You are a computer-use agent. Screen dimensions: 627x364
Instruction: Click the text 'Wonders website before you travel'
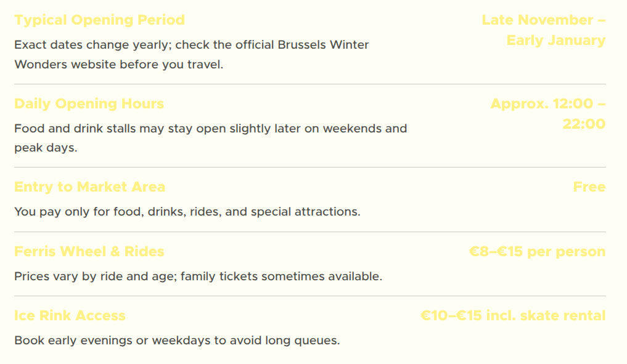pos(118,65)
